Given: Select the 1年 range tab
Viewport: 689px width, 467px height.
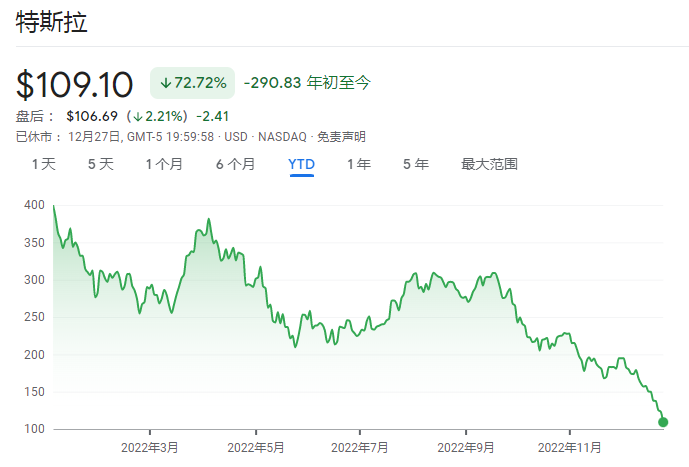Looking at the screenshot, I should 359,164.
